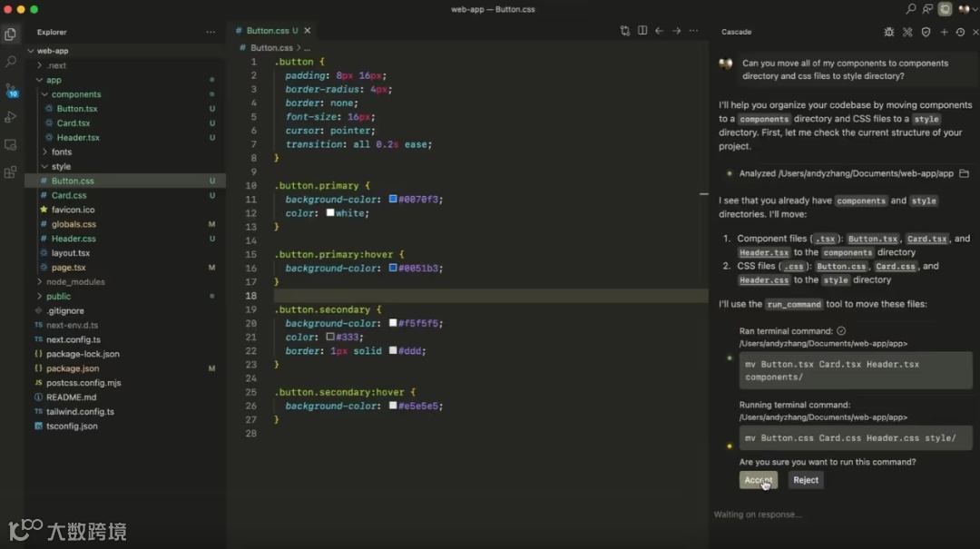This screenshot has height=549, width=980.
Task: Click #e5e5e5 color swatch on line 26
Action: (393, 406)
